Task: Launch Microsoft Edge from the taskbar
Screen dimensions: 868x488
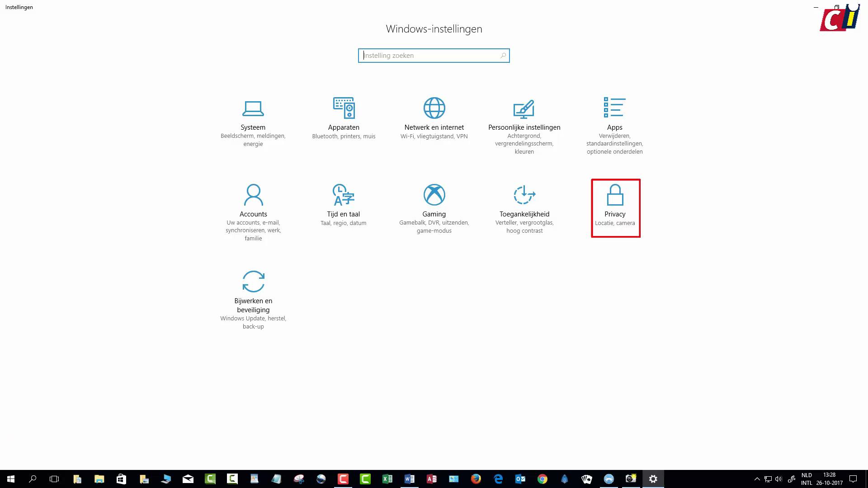Action: tap(498, 479)
